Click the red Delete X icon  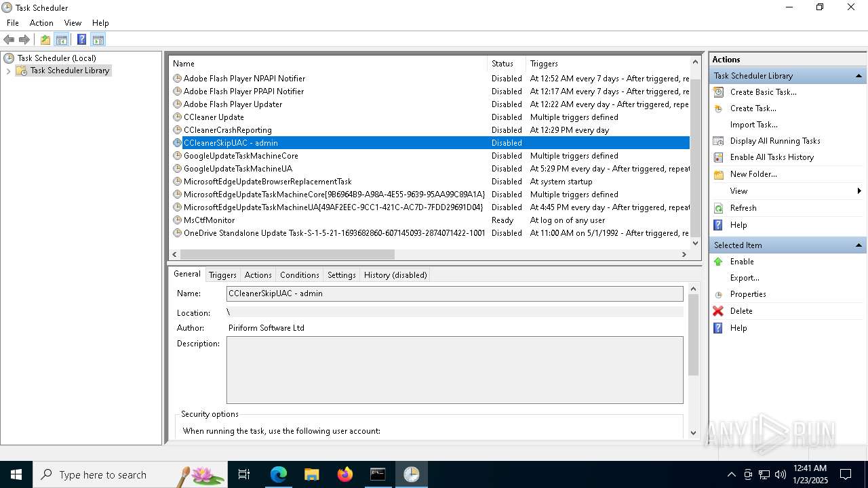[719, 311]
